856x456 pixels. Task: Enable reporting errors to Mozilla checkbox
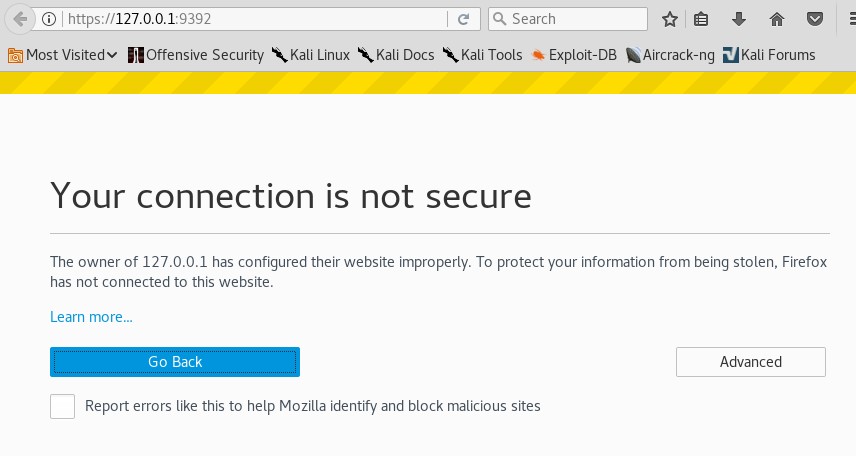[x=62, y=406]
